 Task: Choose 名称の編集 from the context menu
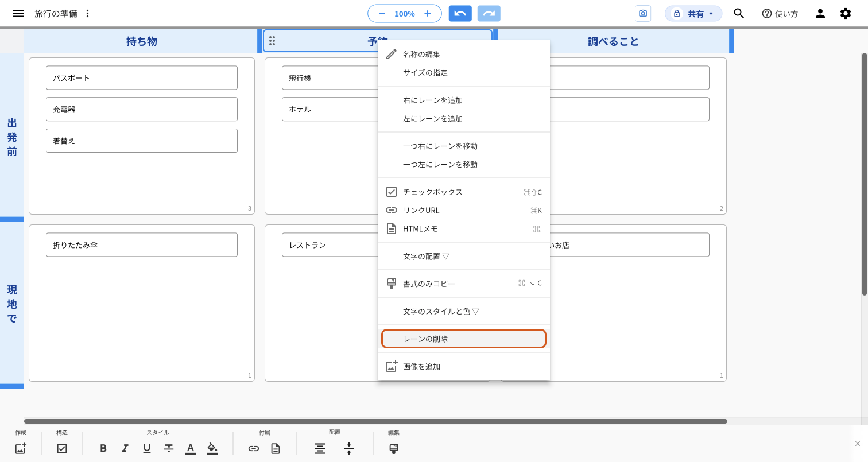[464, 54]
